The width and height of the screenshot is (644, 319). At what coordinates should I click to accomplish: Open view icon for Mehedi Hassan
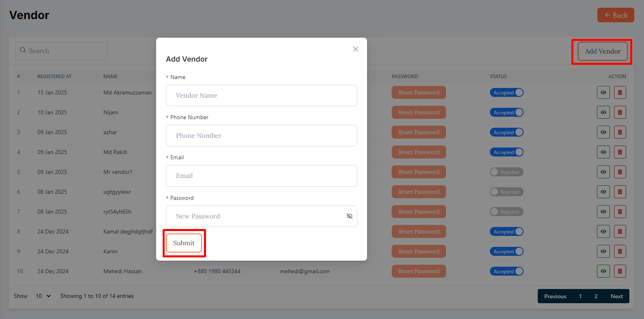(x=603, y=271)
